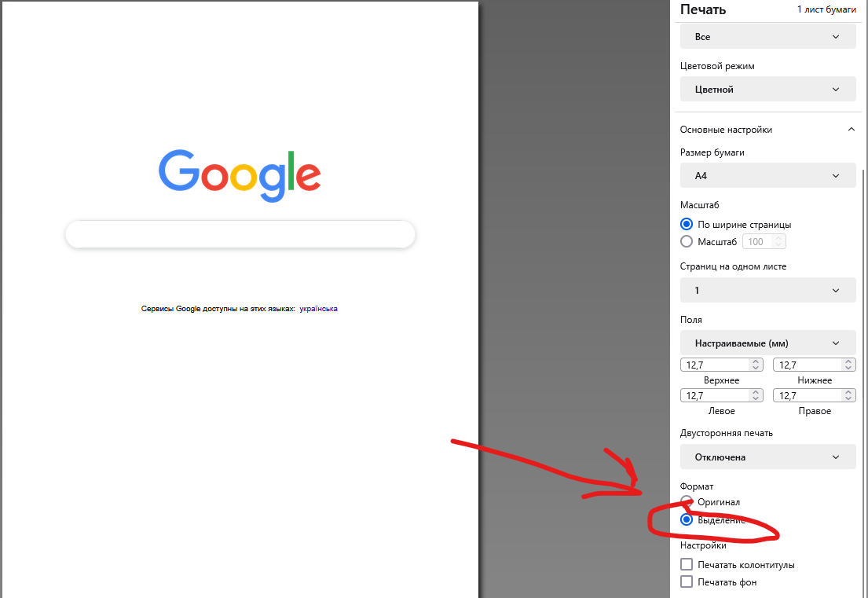This screenshot has width=868, height=598.
Task: Click the 'Верхнее' margin input field
Action: (x=715, y=365)
